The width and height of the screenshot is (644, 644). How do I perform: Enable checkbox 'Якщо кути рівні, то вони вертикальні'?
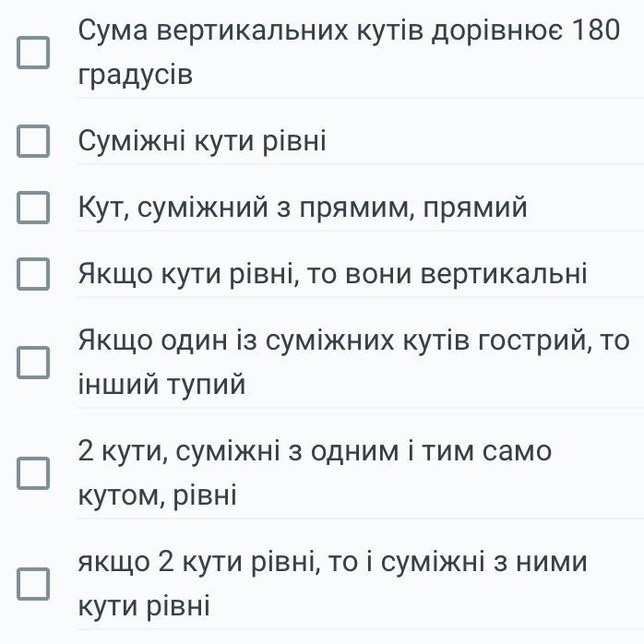coord(34,275)
